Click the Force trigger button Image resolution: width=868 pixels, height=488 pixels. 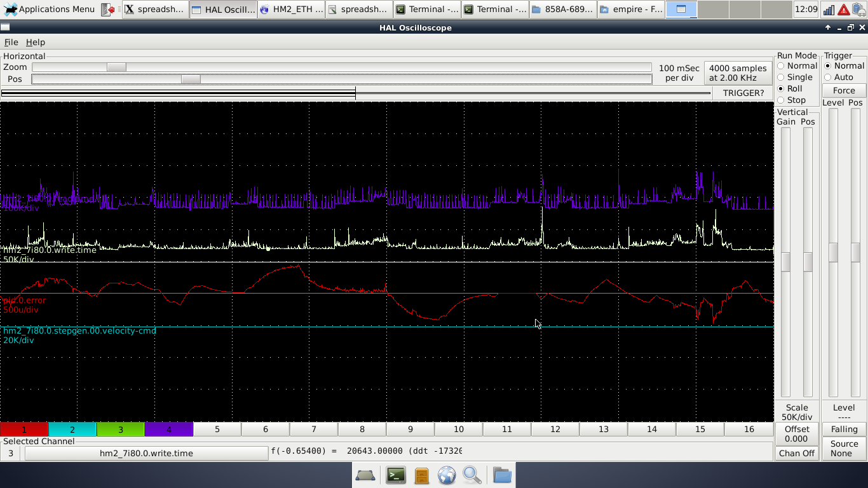coord(844,90)
